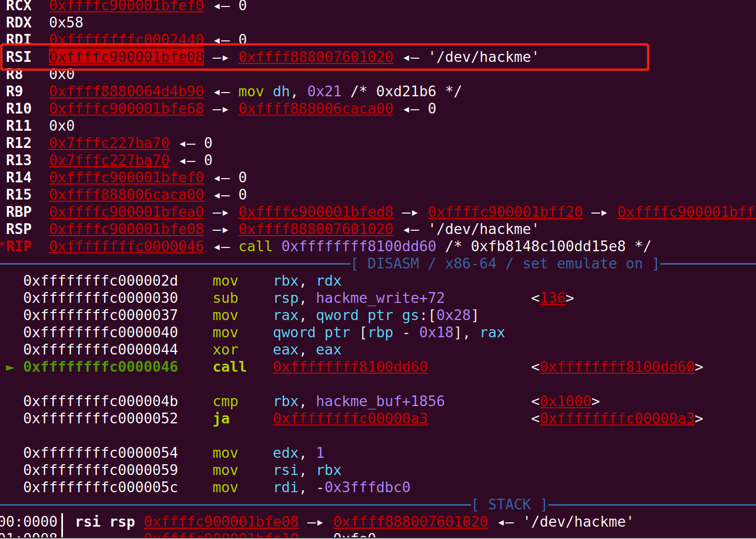Click the R9 address 0xffff8880064d4b90
The height and width of the screenshot is (539, 756).
(x=126, y=91)
